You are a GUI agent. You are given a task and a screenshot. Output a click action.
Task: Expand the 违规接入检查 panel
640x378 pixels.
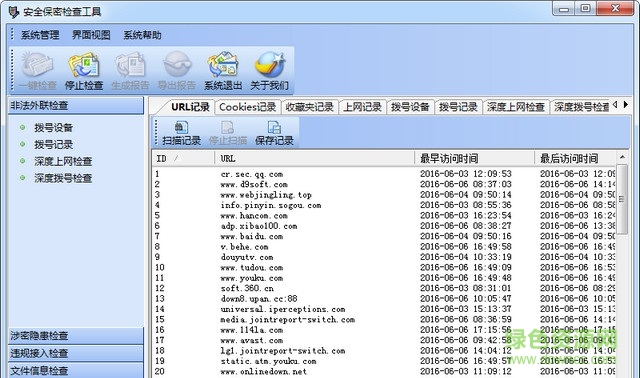[x=76, y=353]
